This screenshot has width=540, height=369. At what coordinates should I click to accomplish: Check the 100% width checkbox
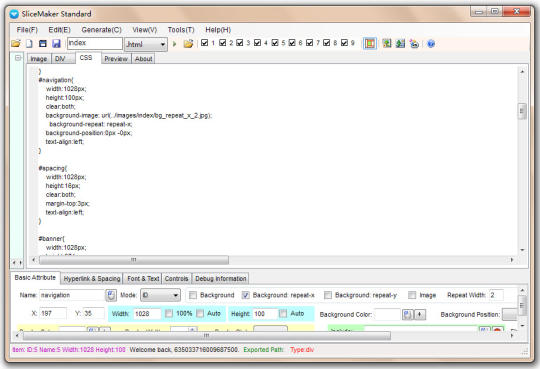coord(169,314)
